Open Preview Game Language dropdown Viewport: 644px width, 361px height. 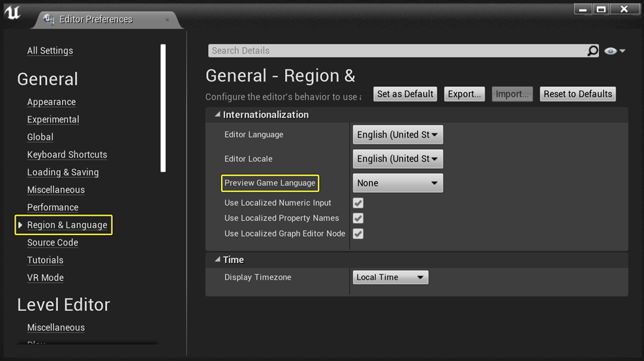pyautogui.click(x=397, y=183)
